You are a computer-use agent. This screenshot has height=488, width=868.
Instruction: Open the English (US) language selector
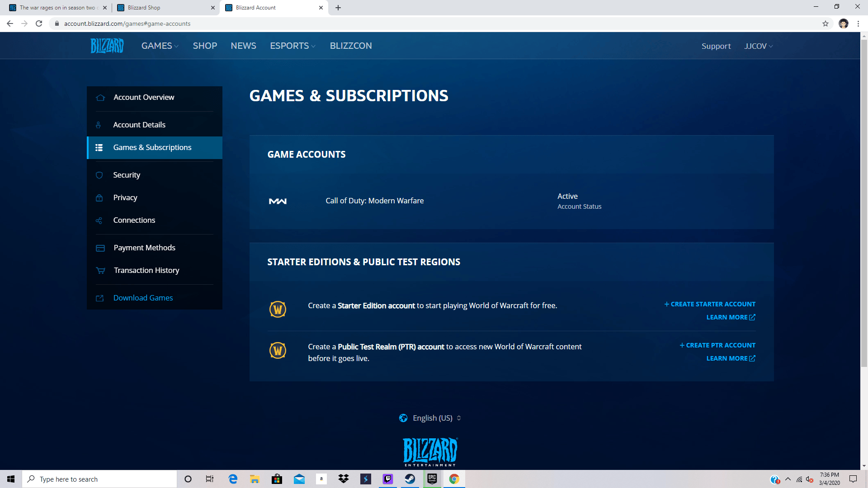[430, 418]
